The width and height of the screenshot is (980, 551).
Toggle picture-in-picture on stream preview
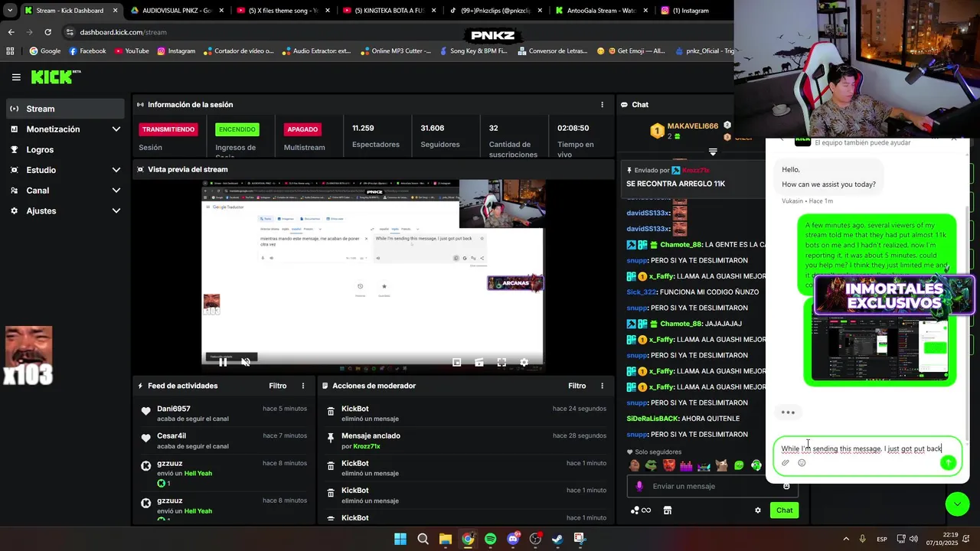[456, 362]
